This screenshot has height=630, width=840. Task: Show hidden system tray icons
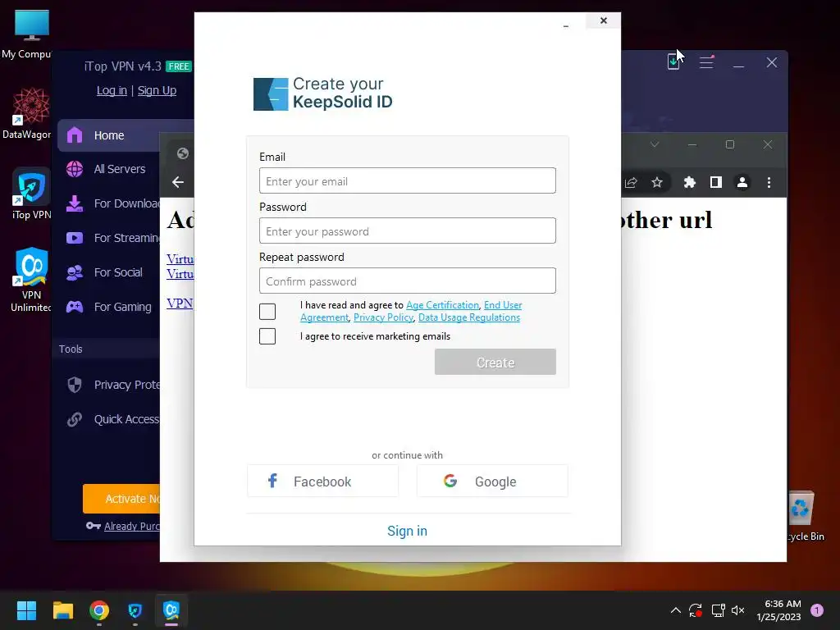pyautogui.click(x=676, y=610)
